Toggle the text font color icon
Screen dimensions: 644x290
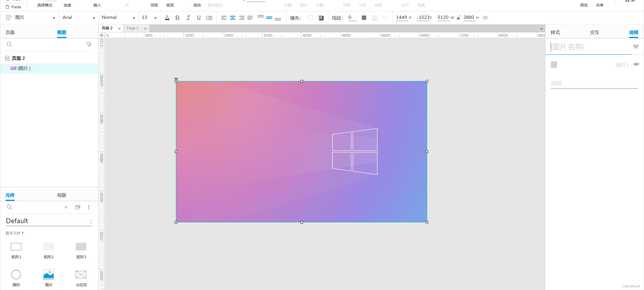[x=167, y=18]
